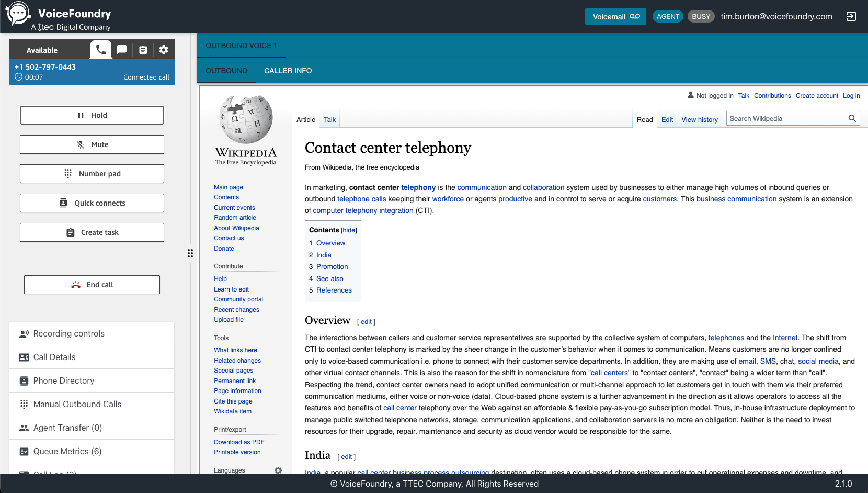Click the VoiceFoundry logo icon
Viewport: 868px width, 493px height.
18,14
